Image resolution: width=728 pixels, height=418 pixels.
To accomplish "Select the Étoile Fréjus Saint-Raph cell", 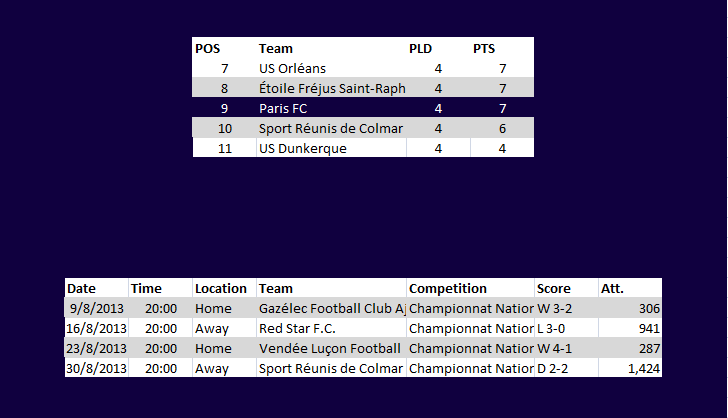I will [x=332, y=88].
